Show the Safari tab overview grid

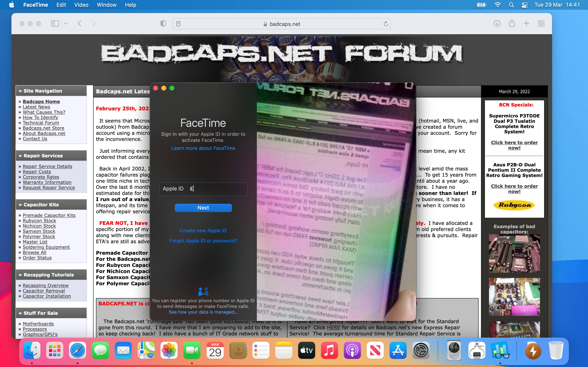(541, 23)
